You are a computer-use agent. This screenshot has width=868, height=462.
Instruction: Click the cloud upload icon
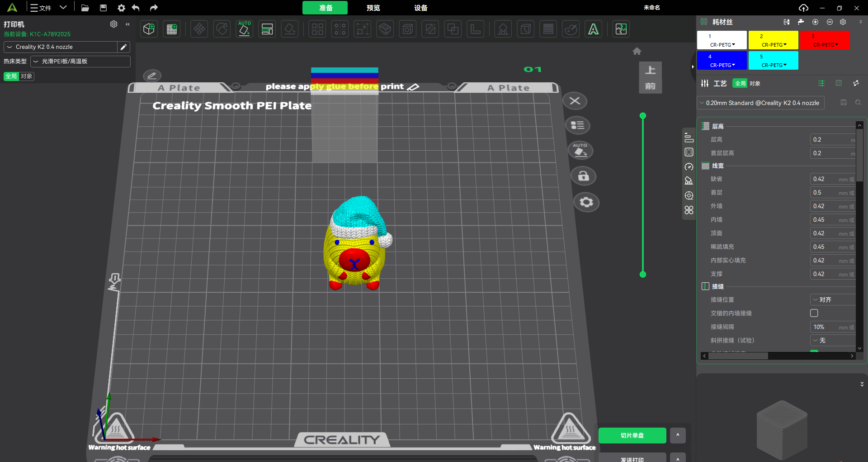(x=803, y=8)
